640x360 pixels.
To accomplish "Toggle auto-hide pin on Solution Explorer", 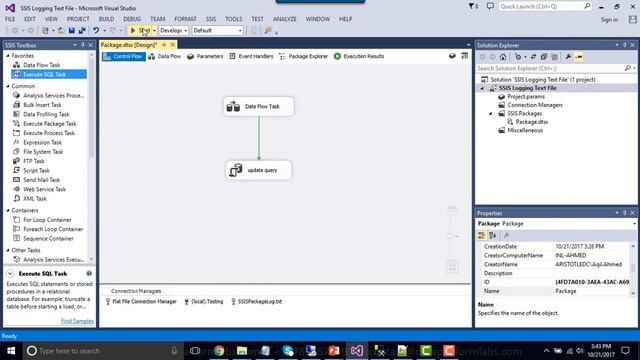I will coord(624,45).
